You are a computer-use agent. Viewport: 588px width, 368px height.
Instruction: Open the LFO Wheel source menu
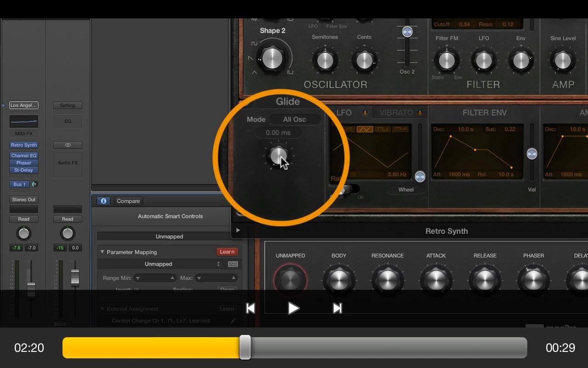[x=406, y=190]
